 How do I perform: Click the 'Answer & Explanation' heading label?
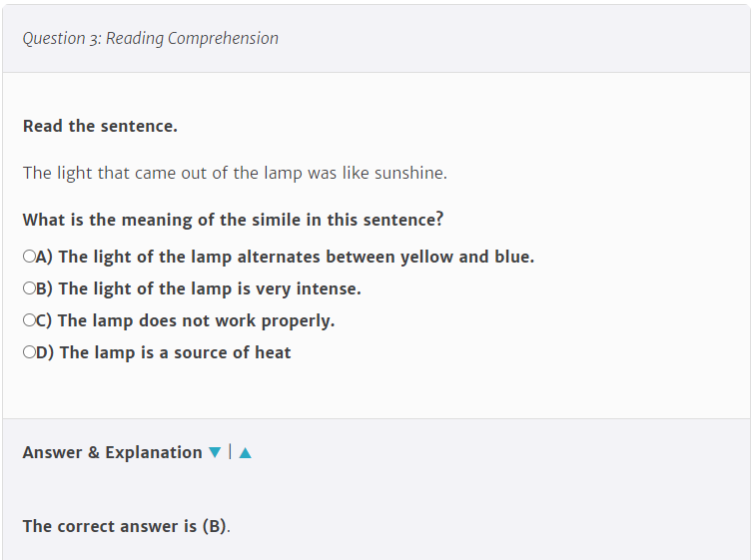click(x=112, y=452)
